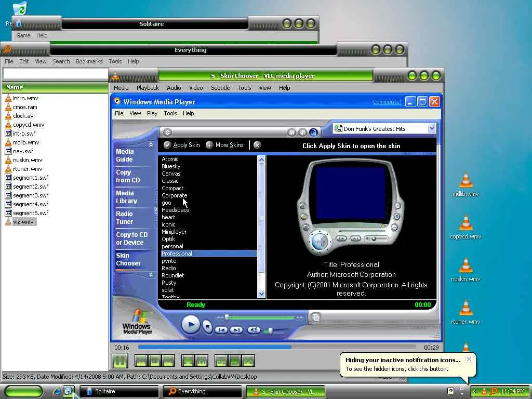Click the Play button in Windows Media Player
Viewport: 532px width, 399px height.
tap(190, 325)
